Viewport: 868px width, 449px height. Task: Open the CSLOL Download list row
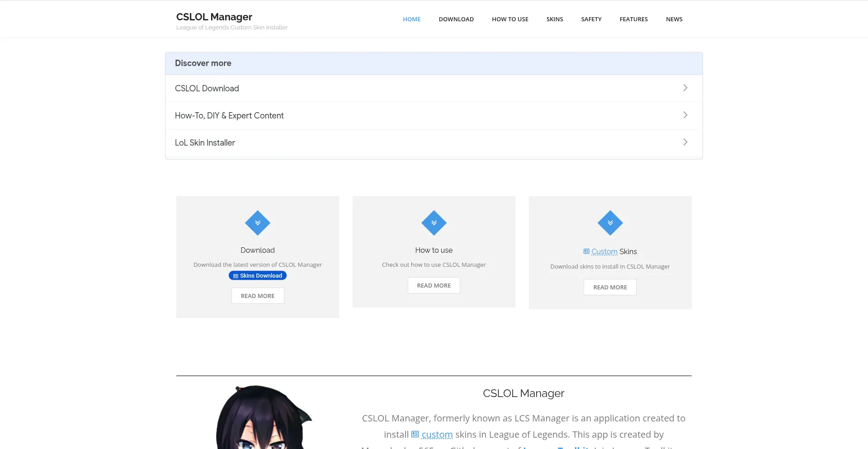(434, 88)
